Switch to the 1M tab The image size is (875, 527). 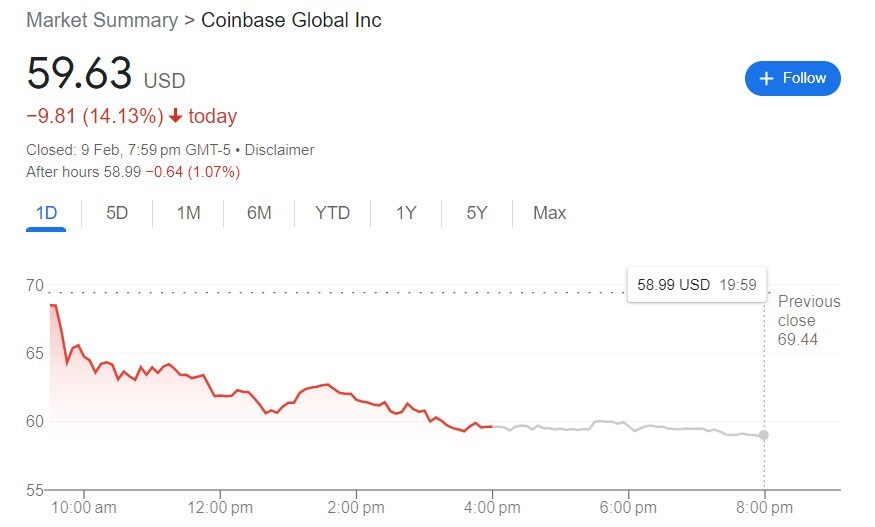pos(189,213)
